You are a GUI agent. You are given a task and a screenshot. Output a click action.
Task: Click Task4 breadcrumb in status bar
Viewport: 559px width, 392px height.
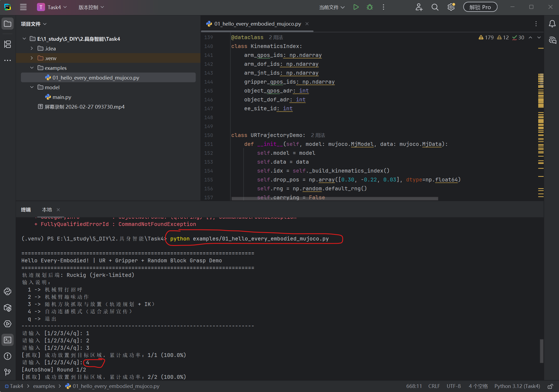14,386
